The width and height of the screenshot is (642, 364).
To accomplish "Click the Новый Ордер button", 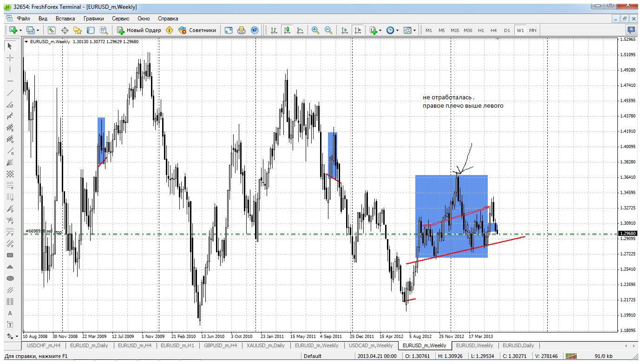I will [x=139, y=30].
